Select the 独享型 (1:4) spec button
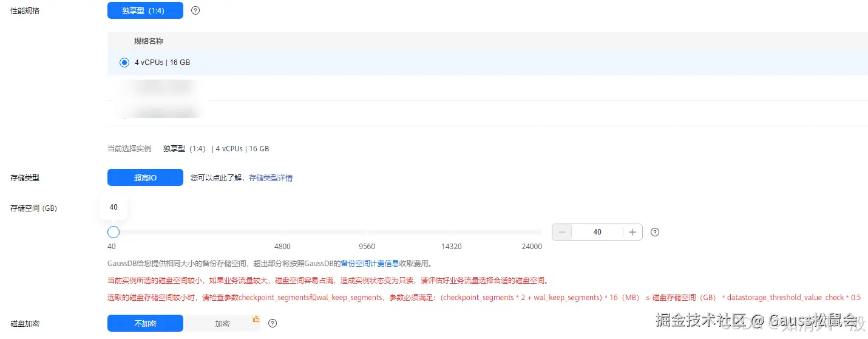 pyautogui.click(x=145, y=10)
